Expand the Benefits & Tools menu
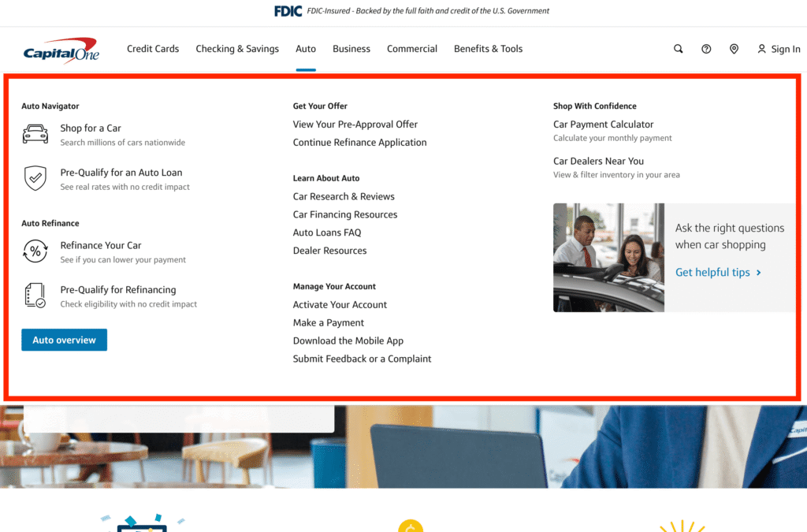This screenshot has height=532, width=807. point(488,49)
